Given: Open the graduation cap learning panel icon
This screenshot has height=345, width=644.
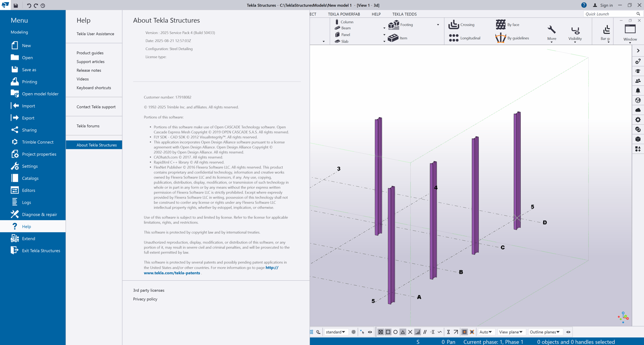Looking at the screenshot, I should (x=638, y=71).
